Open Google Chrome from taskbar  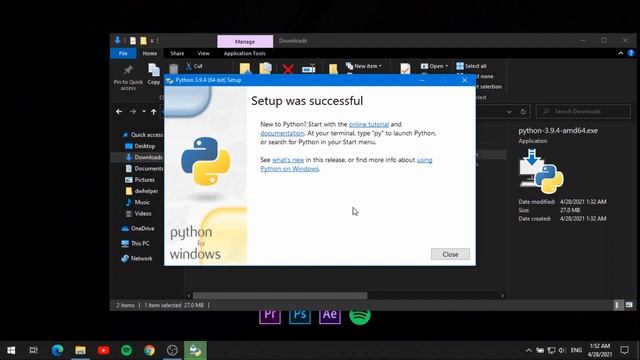pyautogui.click(x=149, y=350)
